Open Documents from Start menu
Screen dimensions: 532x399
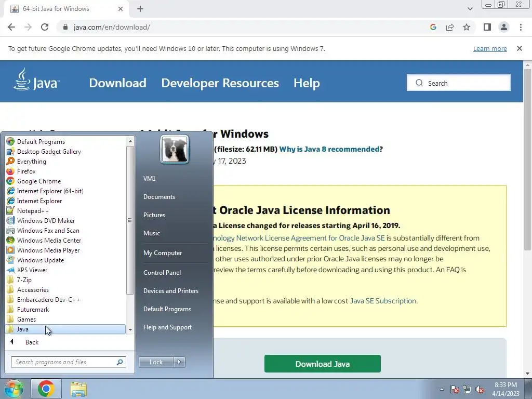coord(159,197)
